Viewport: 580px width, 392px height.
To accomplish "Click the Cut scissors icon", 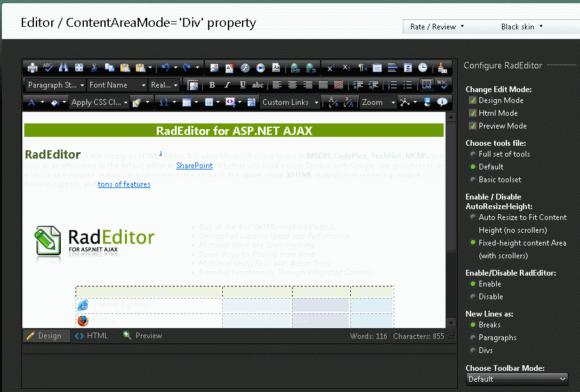I will pos(94,68).
